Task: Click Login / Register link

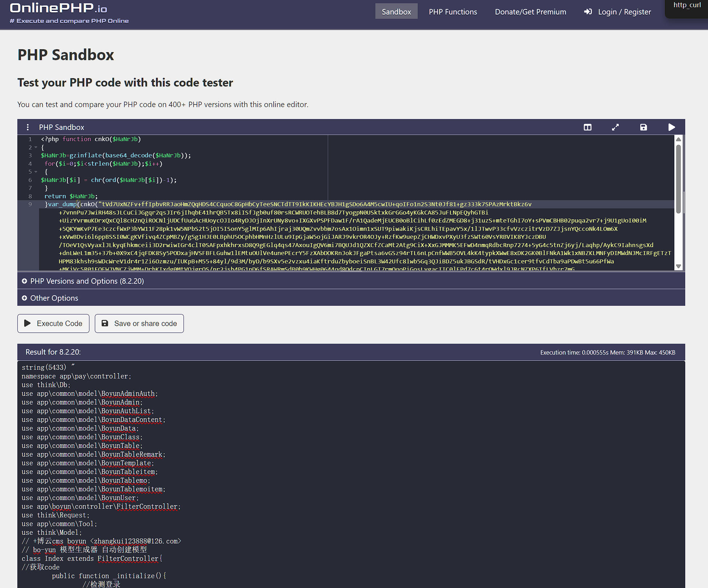Action: (x=624, y=12)
